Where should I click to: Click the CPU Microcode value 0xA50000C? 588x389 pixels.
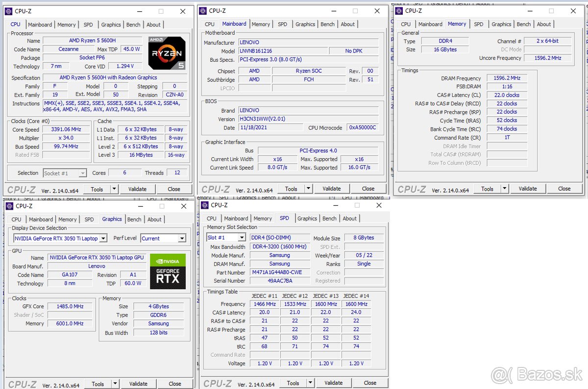point(363,127)
